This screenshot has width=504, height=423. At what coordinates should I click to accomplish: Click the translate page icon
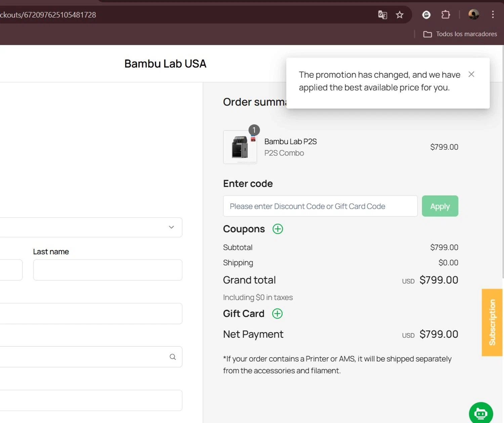tap(382, 15)
